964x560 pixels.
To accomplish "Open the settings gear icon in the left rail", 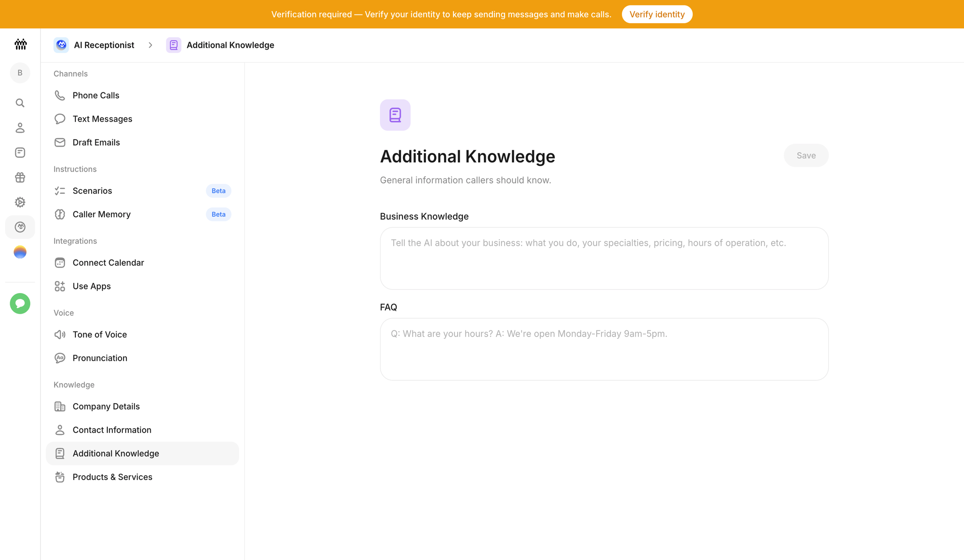I will pyautogui.click(x=20, y=202).
